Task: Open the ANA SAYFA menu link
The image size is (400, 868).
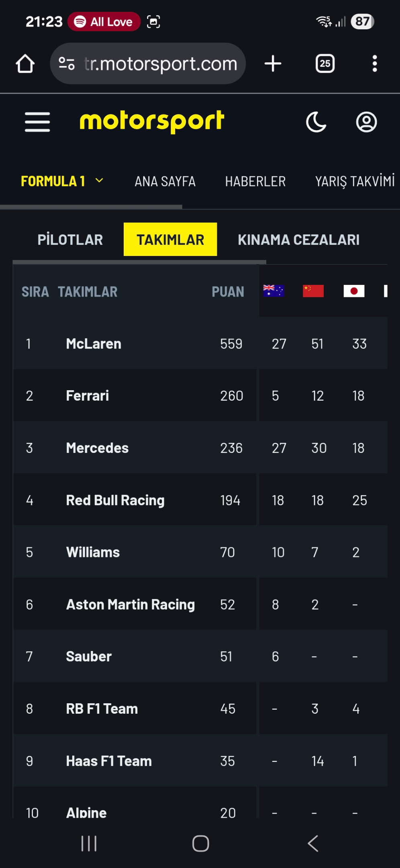Action: tap(165, 181)
